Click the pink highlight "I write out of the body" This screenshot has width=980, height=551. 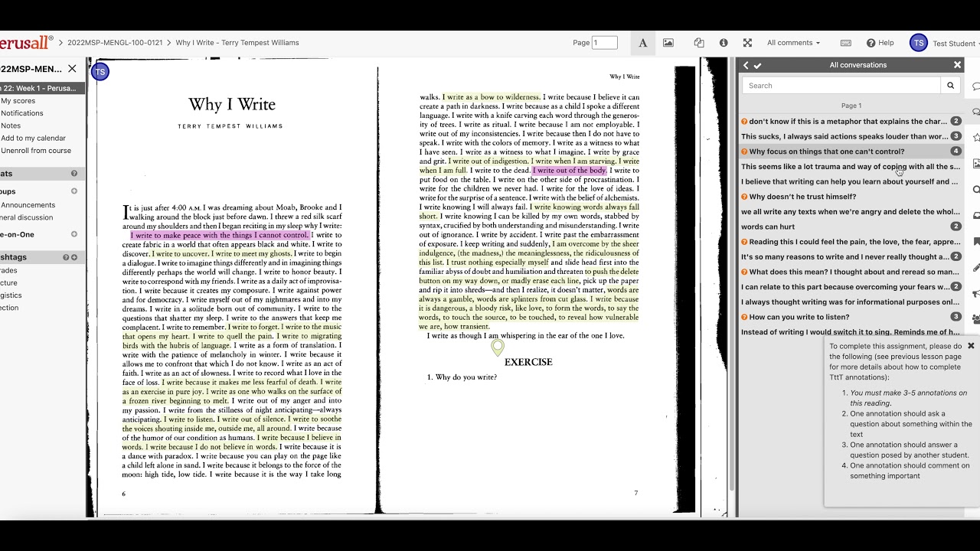click(x=570, y=171)
